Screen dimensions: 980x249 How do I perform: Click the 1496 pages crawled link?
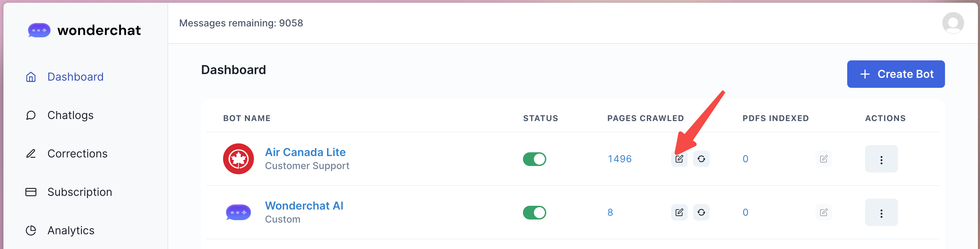tap(619, 159)
